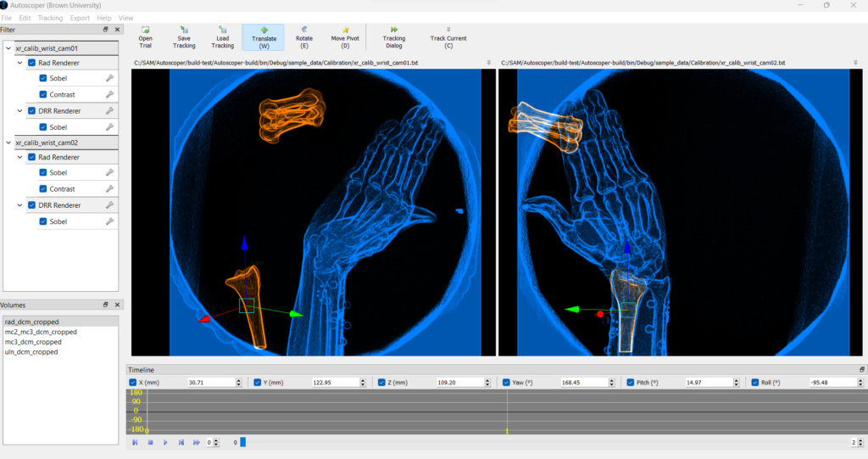This screenshot has height=459, width=868.
Task: Select the Rotate (E) tool
Action: [304, 37]
